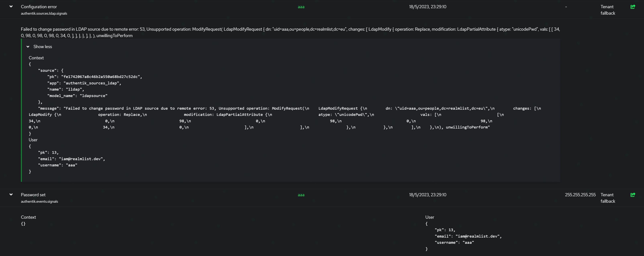Click the collapse chevron on Password set row
The width and height of the screenshot is (644, 256).
pos(11,194)
